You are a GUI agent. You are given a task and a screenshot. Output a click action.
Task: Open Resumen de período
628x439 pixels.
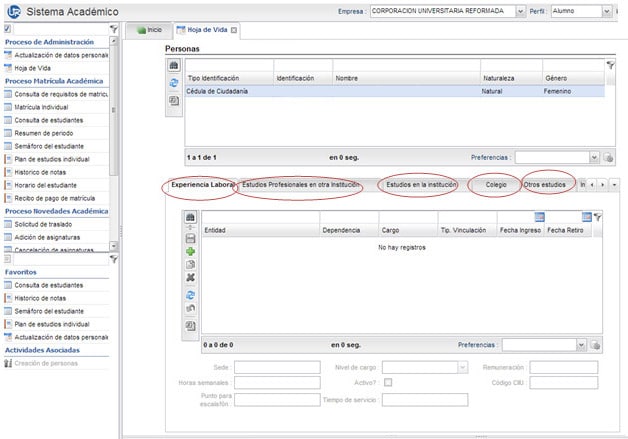(x=56, y=133)
